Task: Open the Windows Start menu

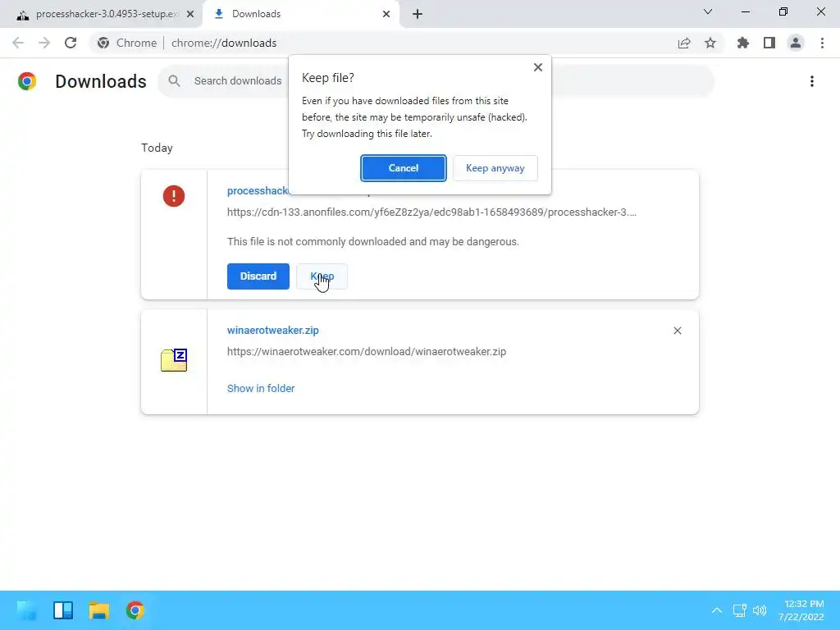Action: 27,610
